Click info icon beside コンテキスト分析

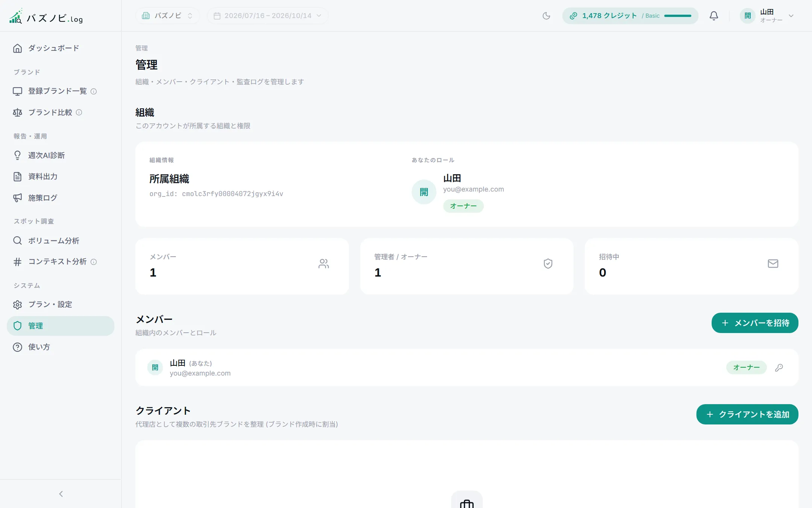(x=94, y=262)
